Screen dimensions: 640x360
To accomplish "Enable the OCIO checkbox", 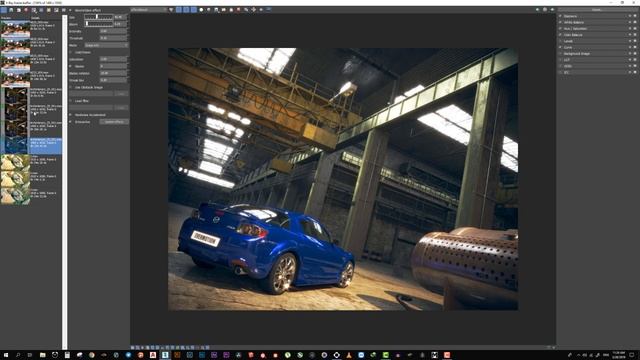I will click(560, 66).
